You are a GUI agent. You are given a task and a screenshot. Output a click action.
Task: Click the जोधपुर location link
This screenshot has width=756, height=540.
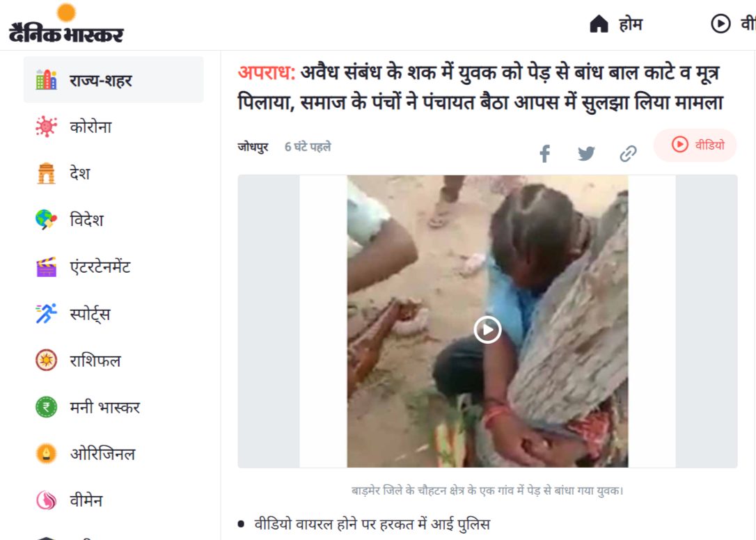click(x=253, y=147)
